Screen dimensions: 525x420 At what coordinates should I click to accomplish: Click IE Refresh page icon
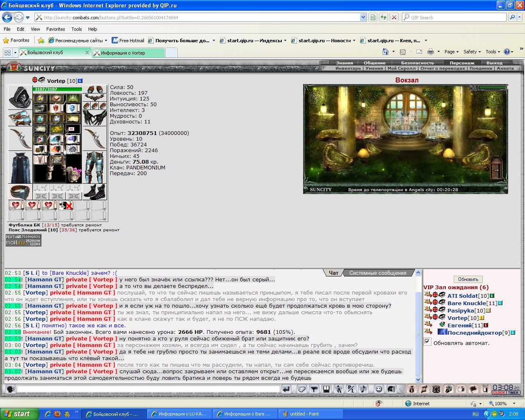pyautogui.click(x=383, y=17)
